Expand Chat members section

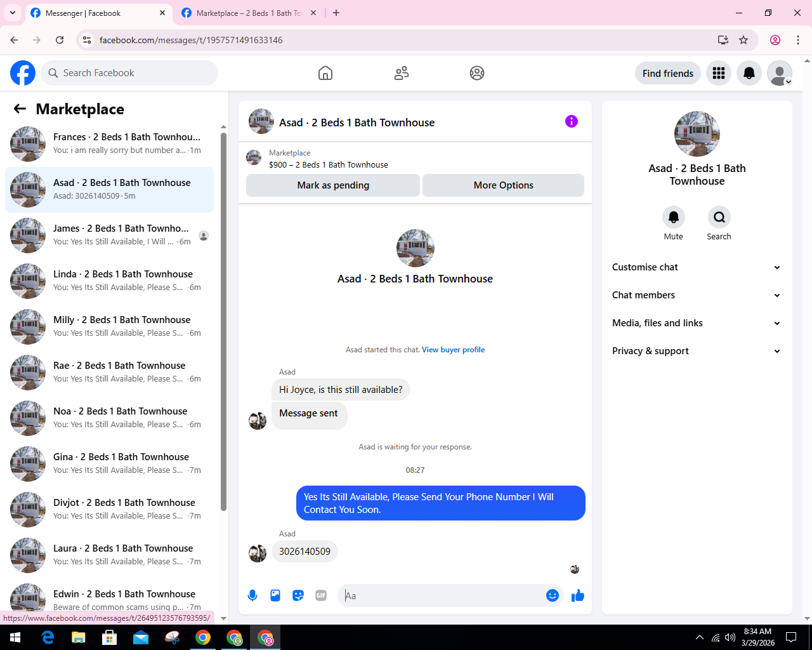coord(697,295)
